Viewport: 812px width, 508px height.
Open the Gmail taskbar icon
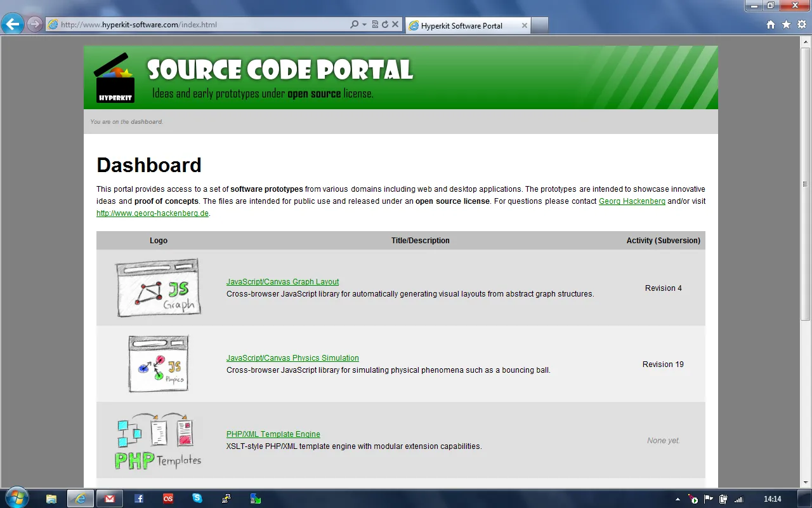point(110,498)
